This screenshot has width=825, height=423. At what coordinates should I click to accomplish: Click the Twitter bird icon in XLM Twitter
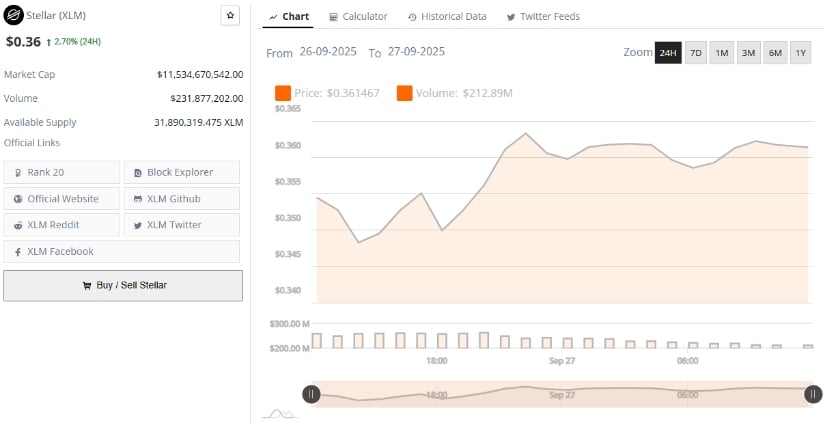click(x=138, y=225)
